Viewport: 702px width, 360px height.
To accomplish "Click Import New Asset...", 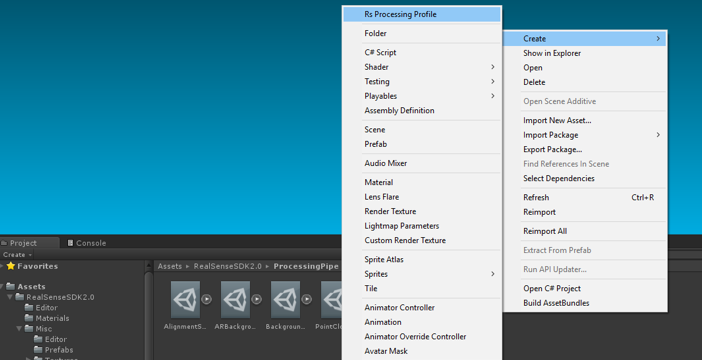I will 585,120.
